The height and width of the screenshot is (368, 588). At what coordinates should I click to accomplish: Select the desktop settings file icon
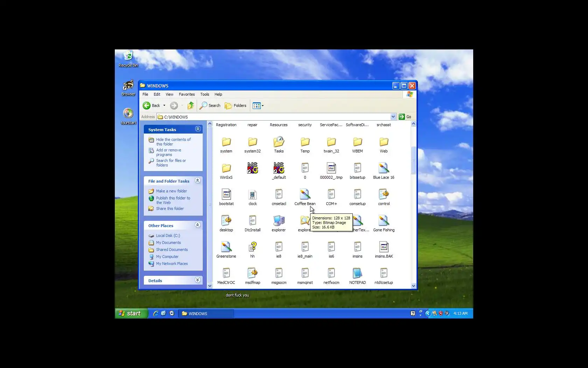[x=226, y=221]
